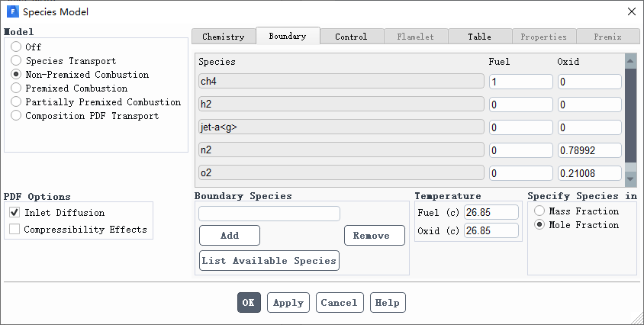This screenshot has width=644, height=325.
Task: Open the Table tab
Action: coord(480,37)
